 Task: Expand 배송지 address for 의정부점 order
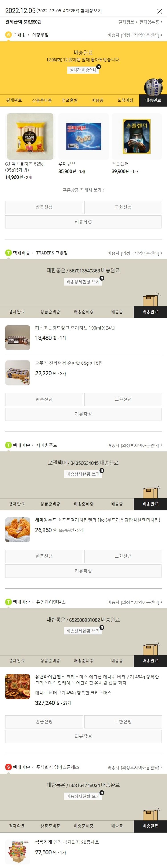(x=135, y=35)
